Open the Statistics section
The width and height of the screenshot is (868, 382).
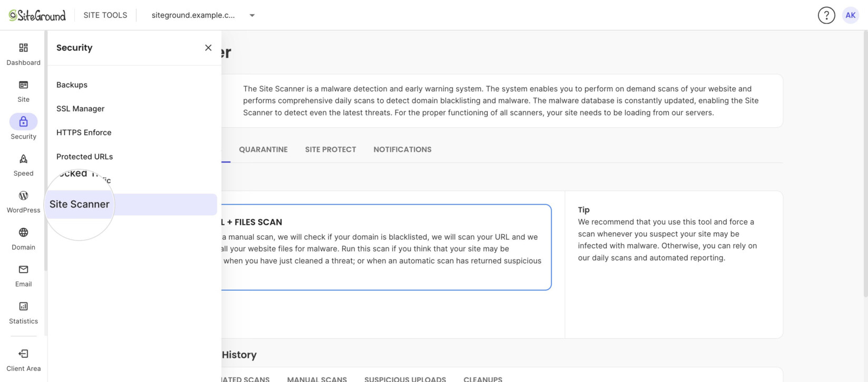(23, 313)
